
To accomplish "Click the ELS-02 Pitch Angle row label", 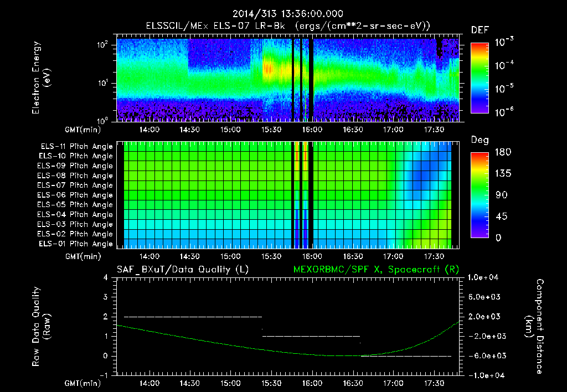I will point(75,234).
